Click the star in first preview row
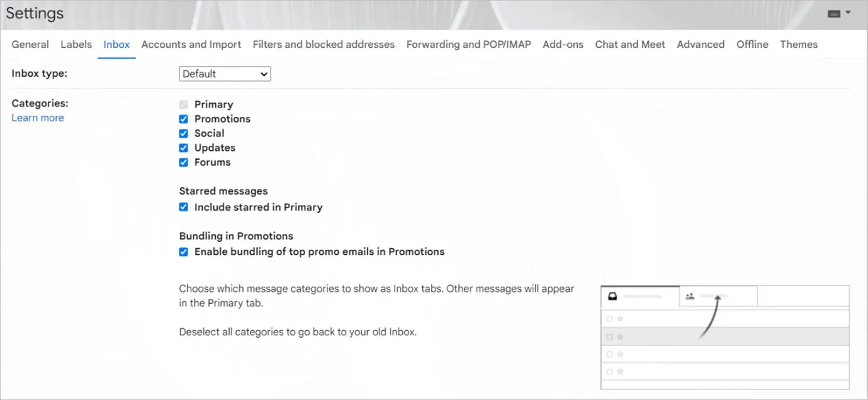The height and width of the screenshot is (400, 868). click(620, 319)
